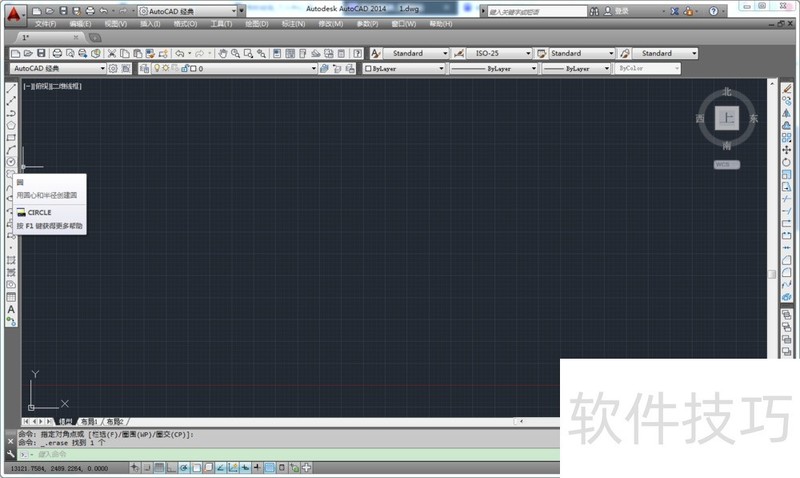Open the 格式(O) menu
The image size is (800, 478).
[x=185, y=24]
